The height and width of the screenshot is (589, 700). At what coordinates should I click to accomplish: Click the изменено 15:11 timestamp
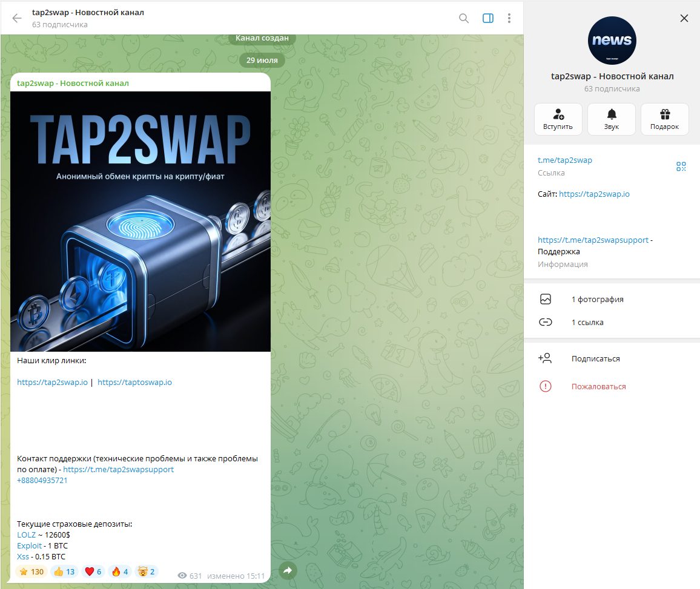click(x=236, y=576)
